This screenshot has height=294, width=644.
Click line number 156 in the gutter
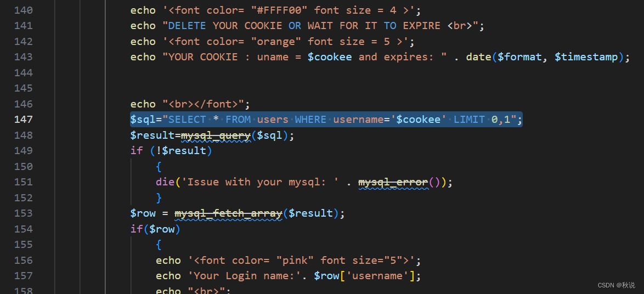24,261
